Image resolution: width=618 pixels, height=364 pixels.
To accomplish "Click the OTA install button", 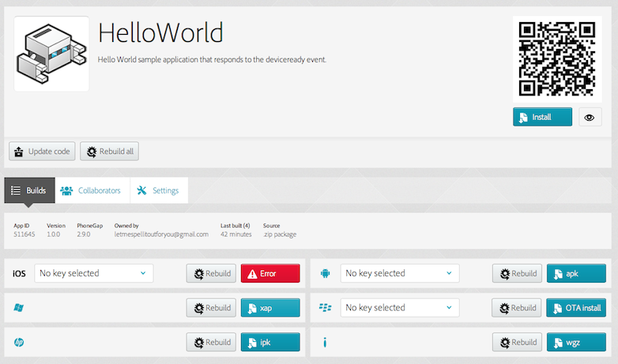I will [576, 308].
